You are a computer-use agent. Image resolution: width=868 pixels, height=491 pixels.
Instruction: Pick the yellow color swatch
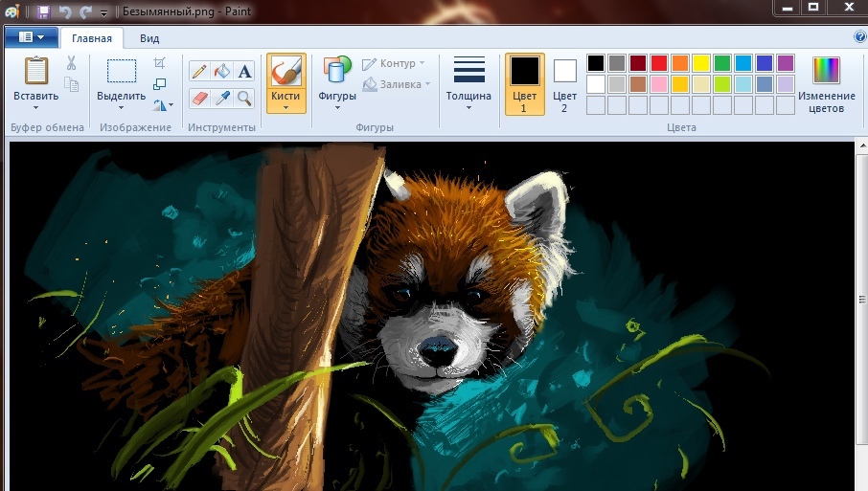(701, 62)
